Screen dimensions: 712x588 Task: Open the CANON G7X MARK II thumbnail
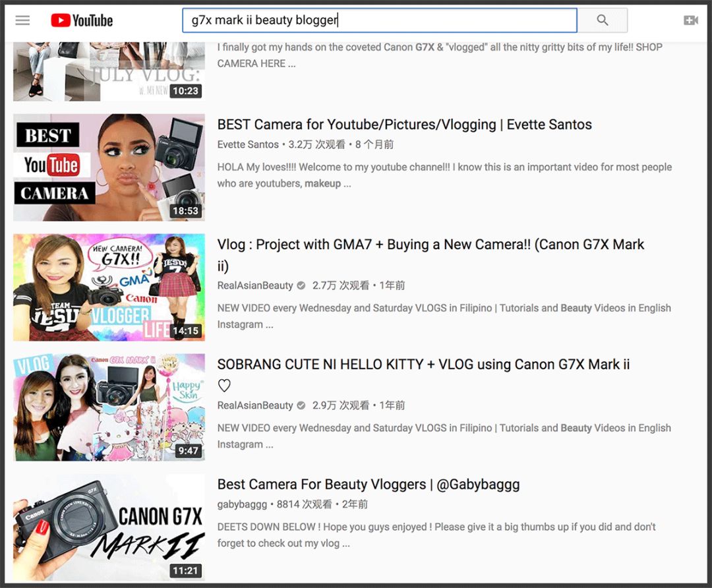(x=109, y=527)
